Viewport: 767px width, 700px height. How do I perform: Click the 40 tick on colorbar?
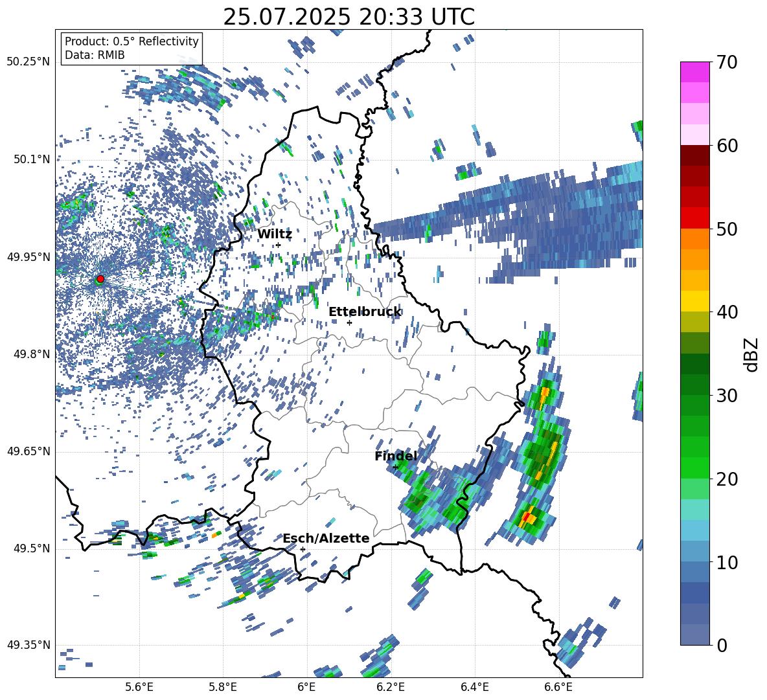pyautogui.click(x=727, y=312)
